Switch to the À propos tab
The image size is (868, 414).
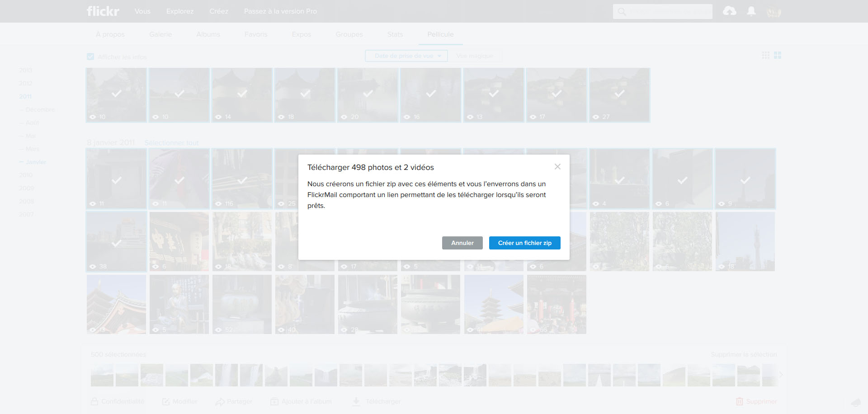click(110, 34)
